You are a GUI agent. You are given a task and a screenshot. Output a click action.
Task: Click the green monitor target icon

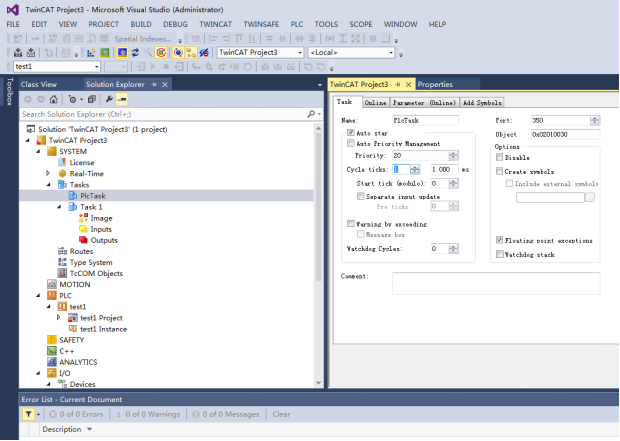tap(105, 53)
